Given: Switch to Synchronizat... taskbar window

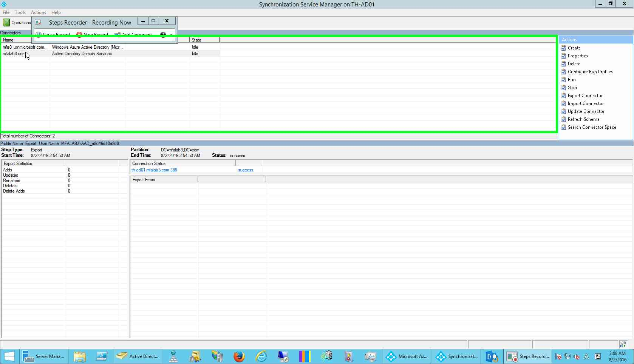Looking at the screenshot, I should point(456,356).
